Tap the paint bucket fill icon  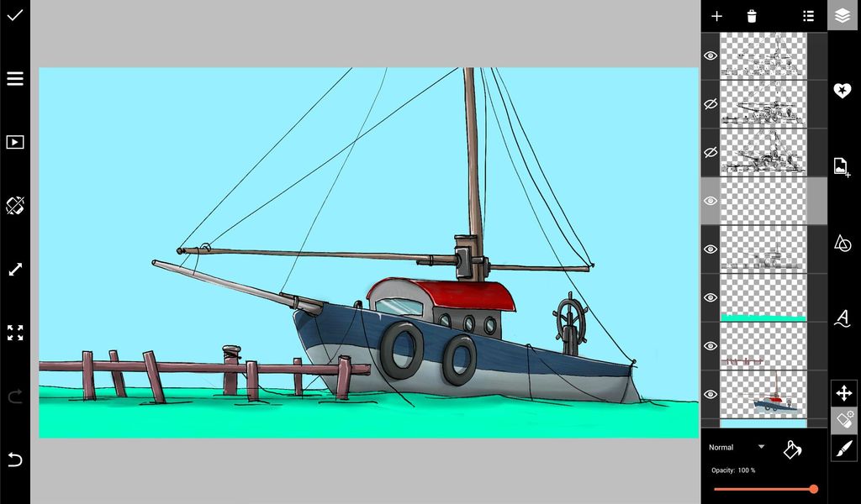point(792,449)
